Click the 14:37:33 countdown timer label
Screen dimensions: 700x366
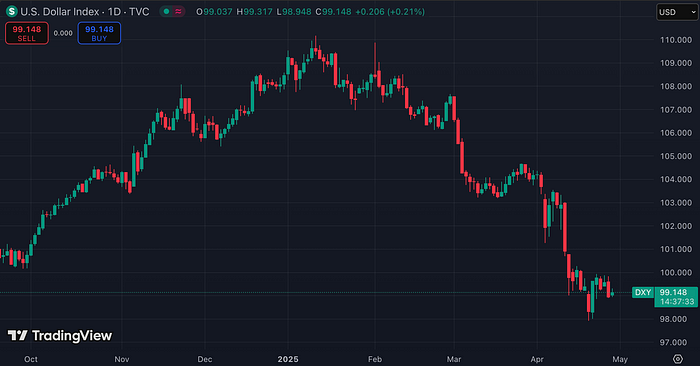pos(677,302)
